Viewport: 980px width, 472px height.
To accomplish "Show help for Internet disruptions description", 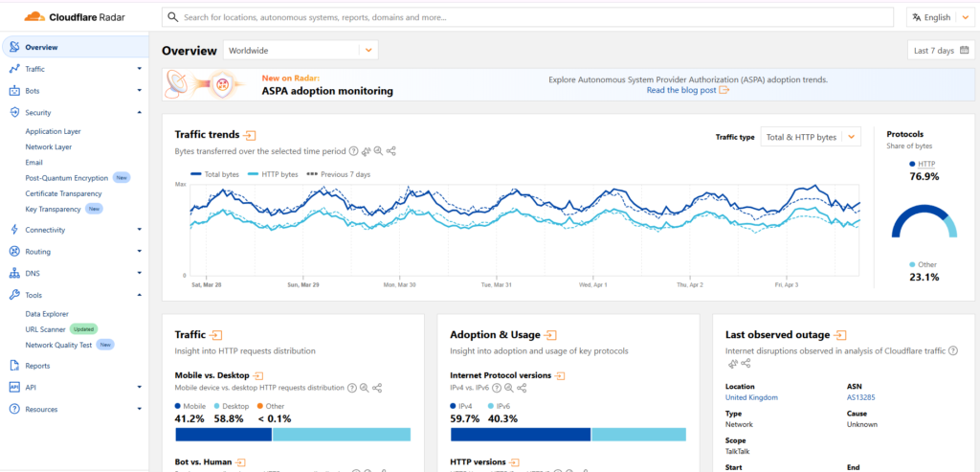I will click(953, 351).
